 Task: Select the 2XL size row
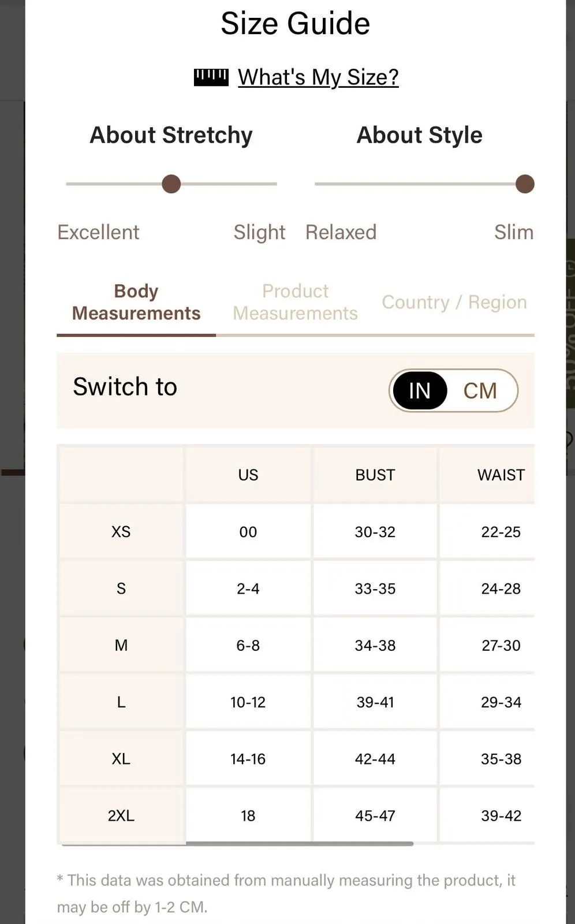297,815
